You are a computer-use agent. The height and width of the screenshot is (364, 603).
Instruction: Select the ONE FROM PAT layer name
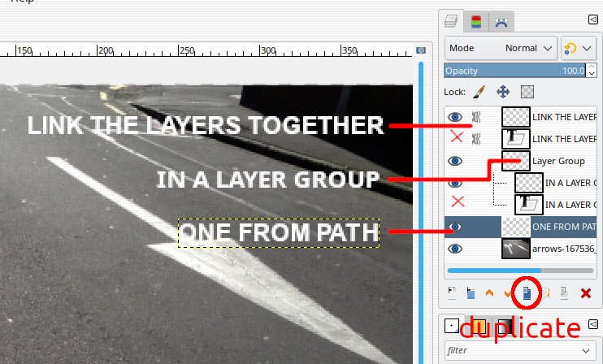[x=564, y=227]
